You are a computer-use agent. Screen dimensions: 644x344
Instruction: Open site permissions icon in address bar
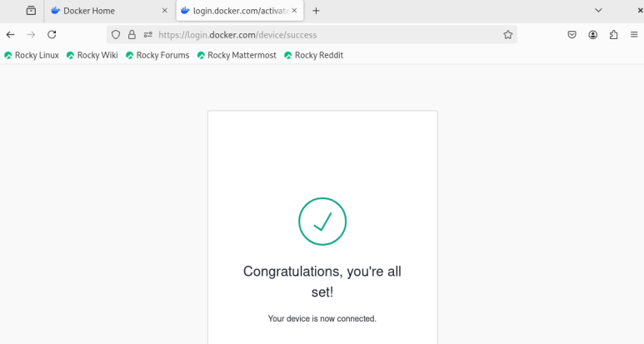tap(147, 35)
